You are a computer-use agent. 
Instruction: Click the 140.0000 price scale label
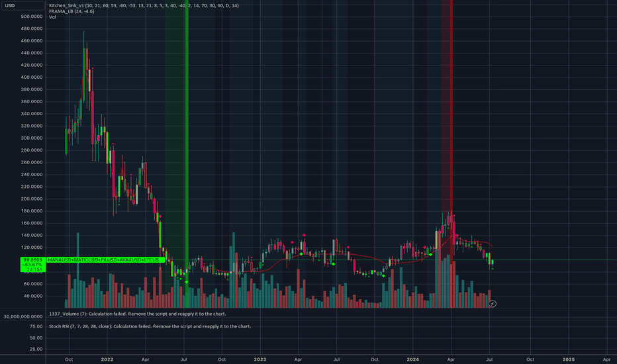[x=32, y=236]
